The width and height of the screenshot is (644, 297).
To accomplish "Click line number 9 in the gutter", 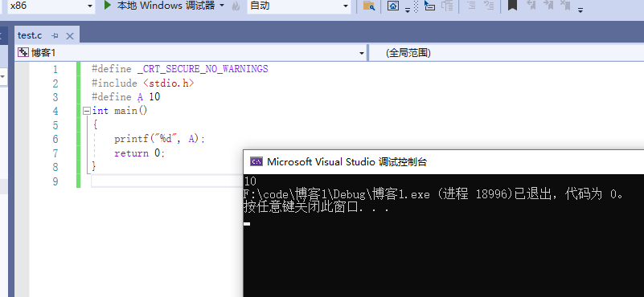I will pyautogui.click(x=55, y=181).
